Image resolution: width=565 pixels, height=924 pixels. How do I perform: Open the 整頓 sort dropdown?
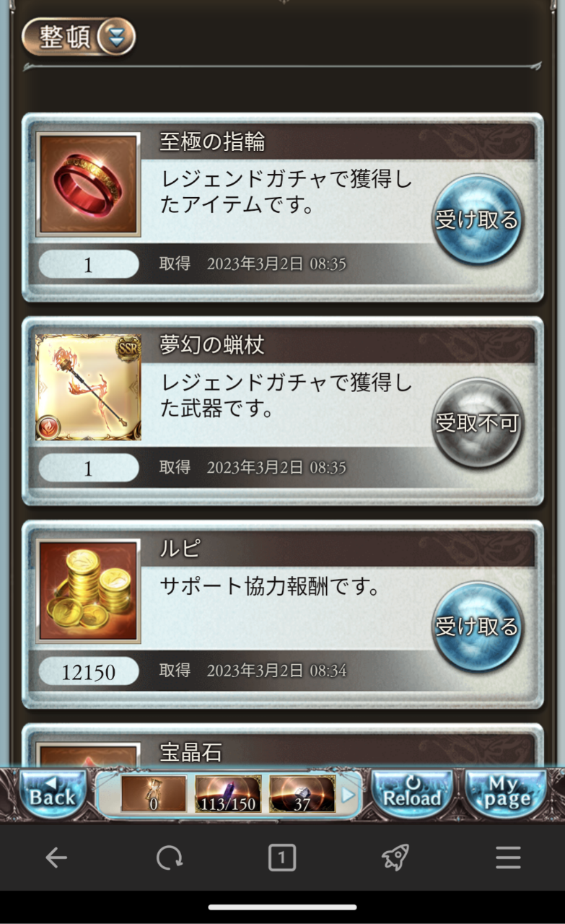79,36
